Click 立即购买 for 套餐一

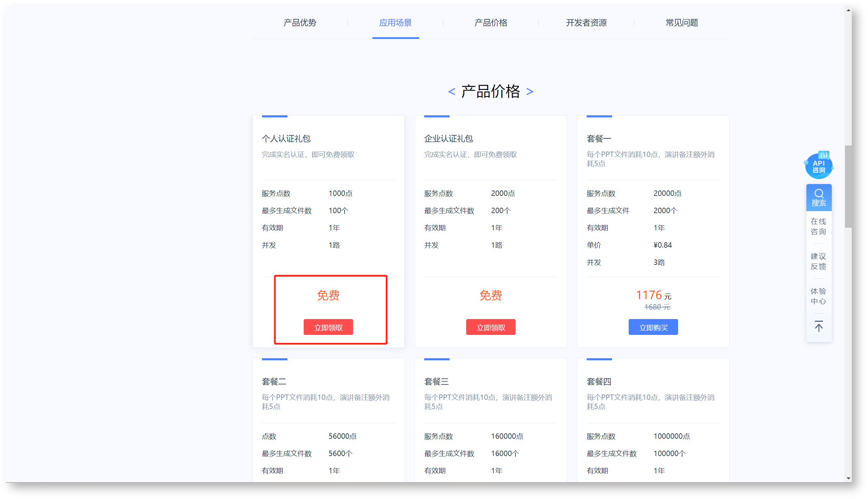coord(653,327)
